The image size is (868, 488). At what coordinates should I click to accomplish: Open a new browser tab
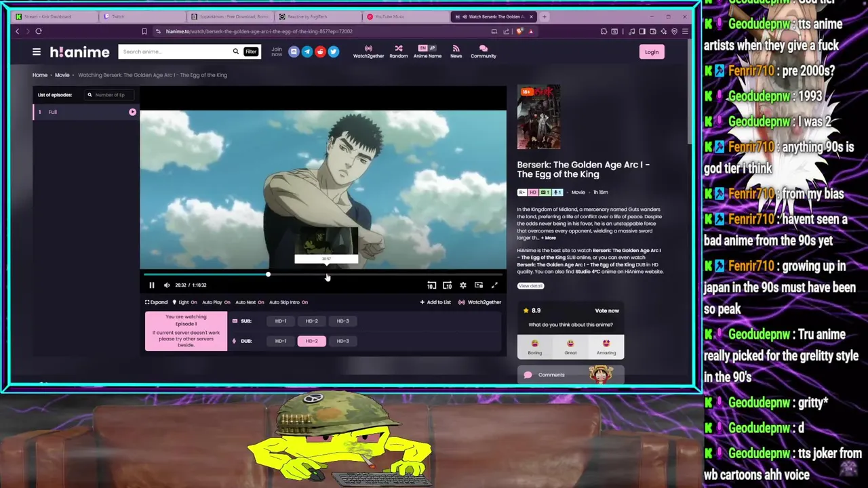click(x=544, y=16)
